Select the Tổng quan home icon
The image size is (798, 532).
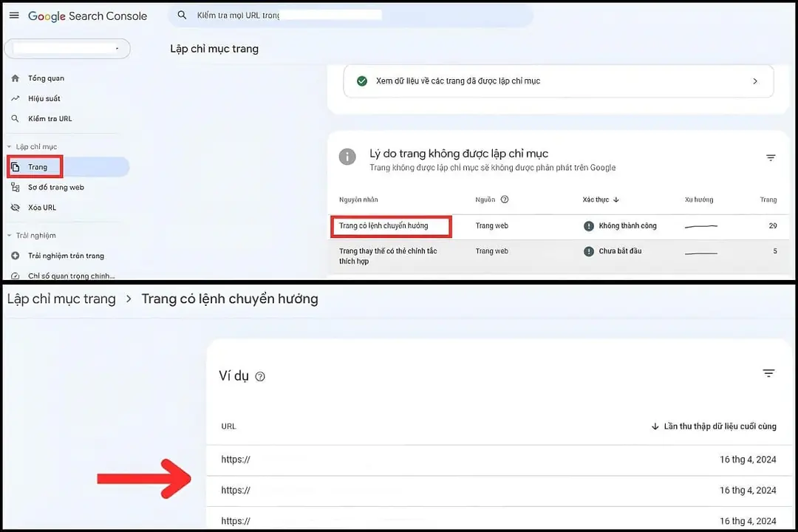click(x=16, y=78)
